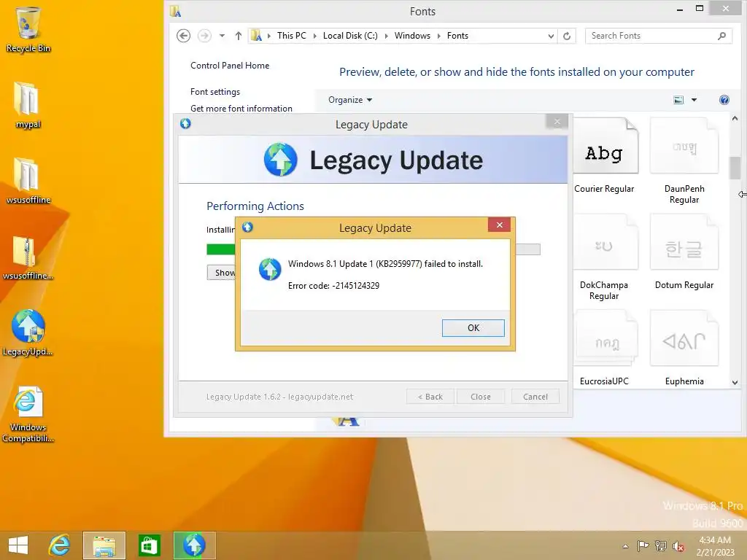
Task: Click Fonts breadcrumb in address bar
Action: tap(457, 36)
